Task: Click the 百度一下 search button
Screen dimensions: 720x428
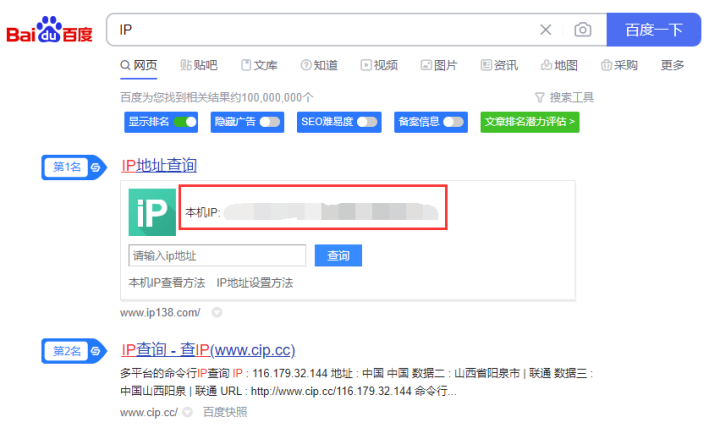Action: click(x=653, y=30)
